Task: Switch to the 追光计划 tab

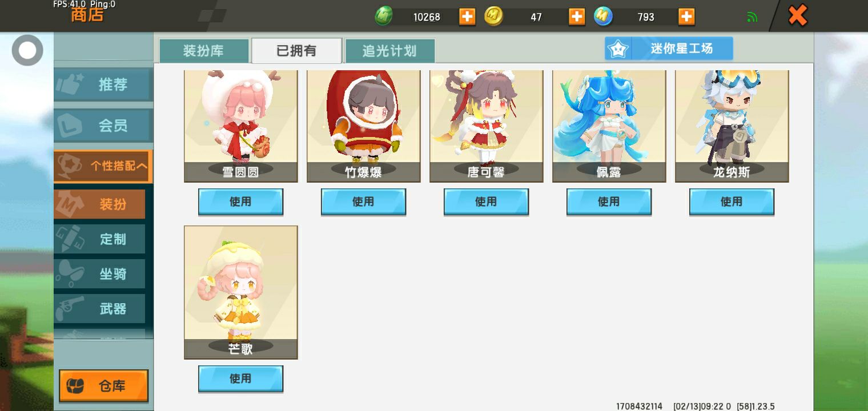Action: click(x=390, y=51)
